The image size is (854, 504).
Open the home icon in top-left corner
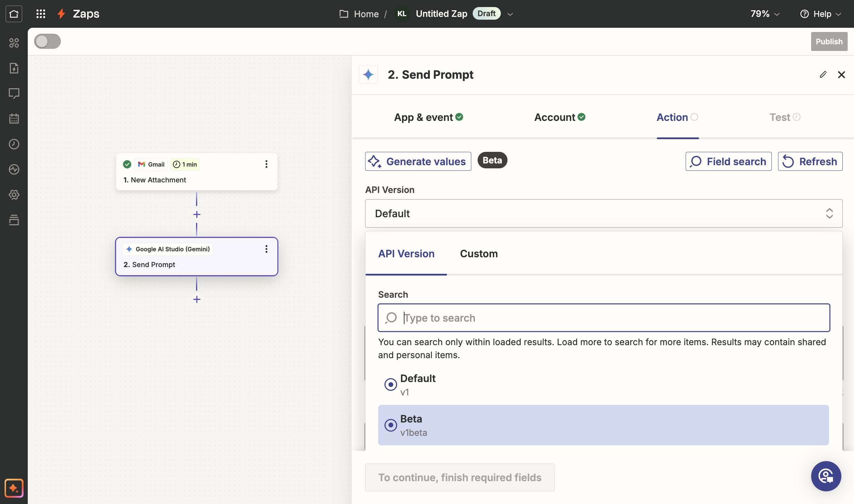coord(14,14)
